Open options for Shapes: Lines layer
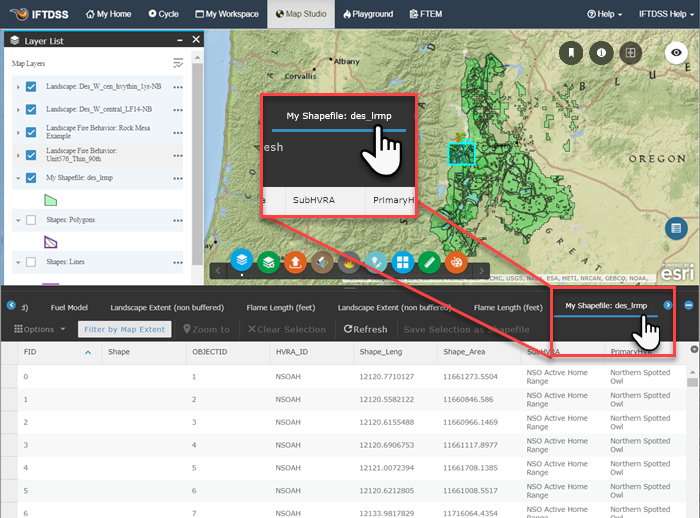Viewport: 700px width, 518px height. point(178,263)
